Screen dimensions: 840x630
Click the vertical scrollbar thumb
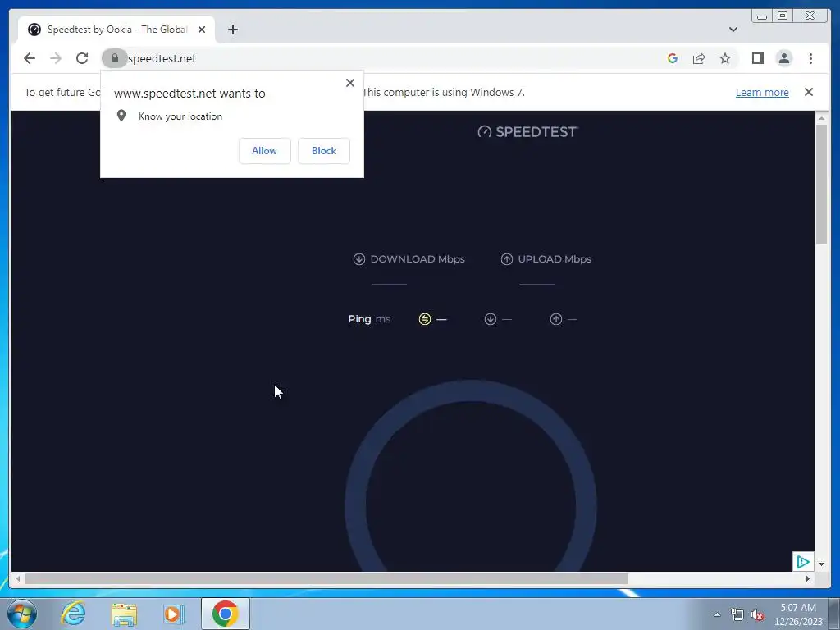coord(821,185)
